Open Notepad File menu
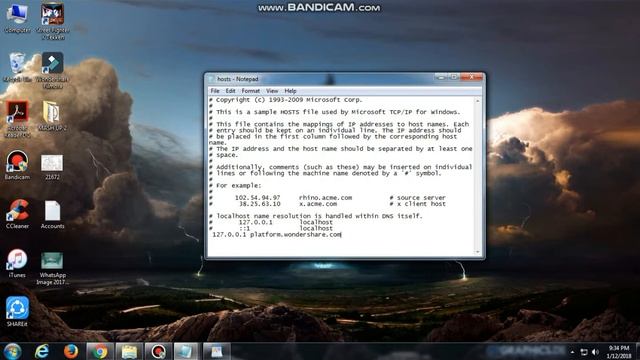 (215, 91)
